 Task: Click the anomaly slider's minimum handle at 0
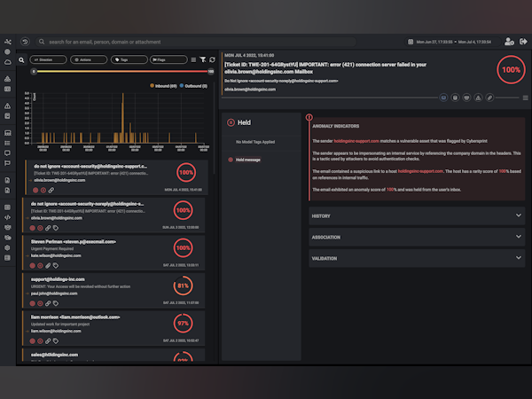(x=34, y=71)
